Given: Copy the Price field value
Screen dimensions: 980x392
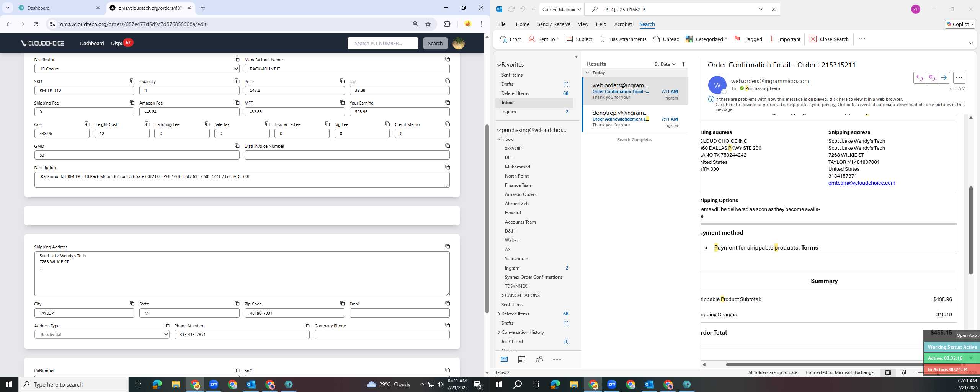Looking at the screenshot, I should 342,81.
